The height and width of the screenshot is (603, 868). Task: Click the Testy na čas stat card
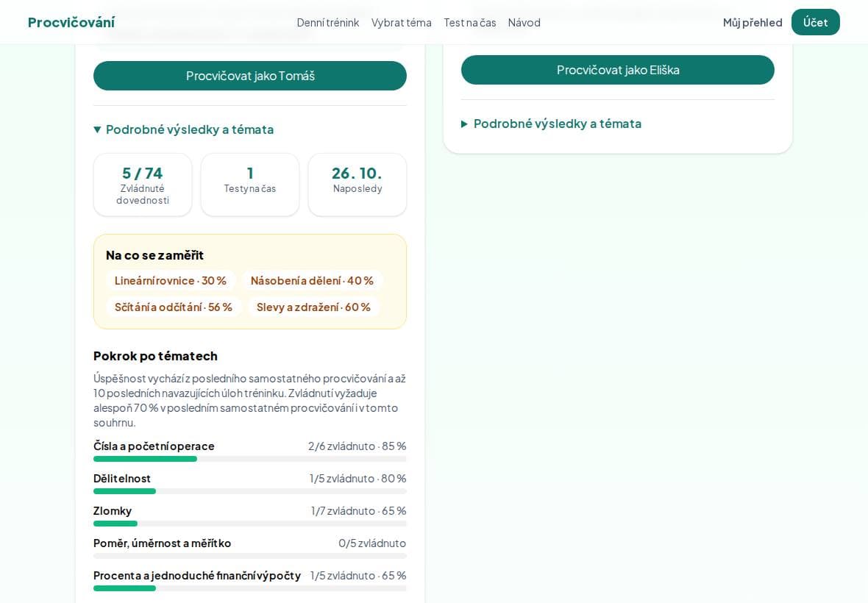click(249, 185)
